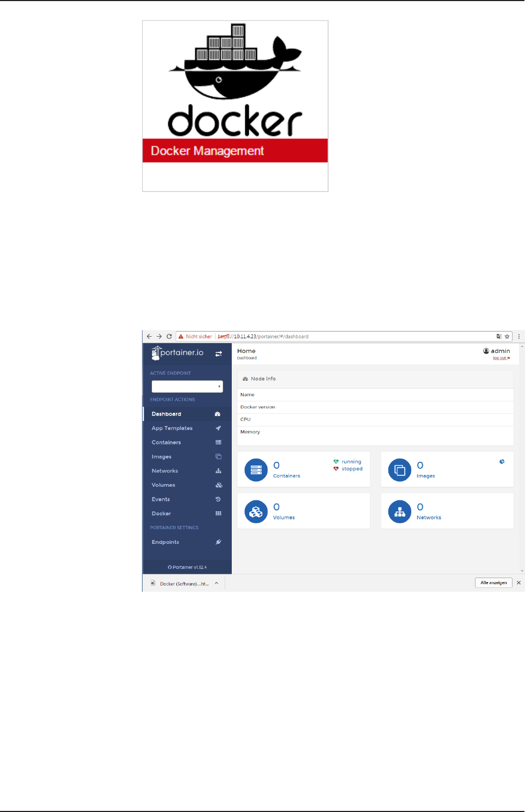Open Events in the sidebar

tap(187, 499)
